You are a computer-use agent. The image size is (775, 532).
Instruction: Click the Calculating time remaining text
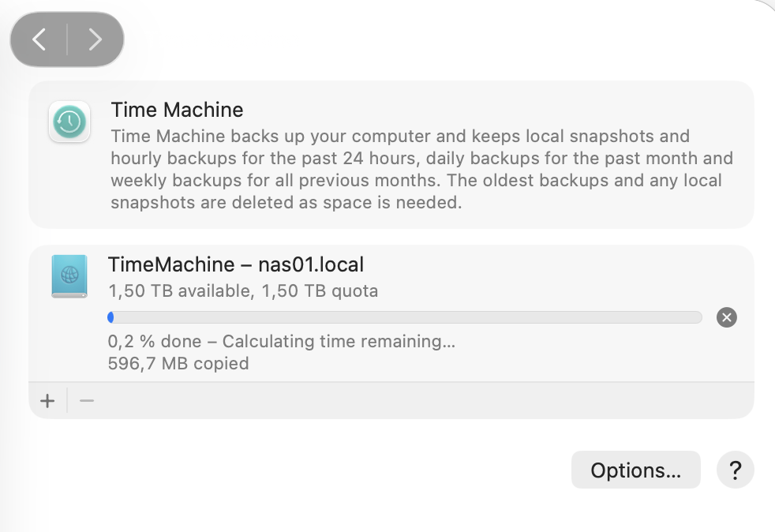click(339, 342)
